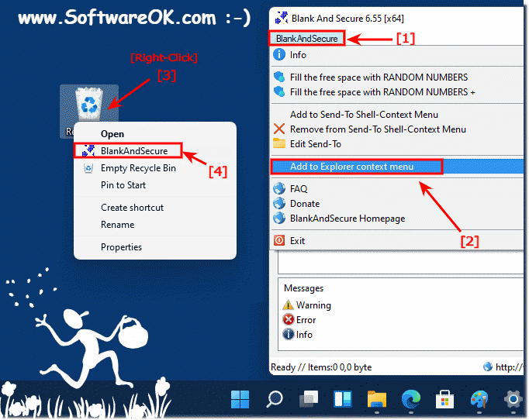
Task: Select Add to Explorer context menu
Action: pos(396,167)
